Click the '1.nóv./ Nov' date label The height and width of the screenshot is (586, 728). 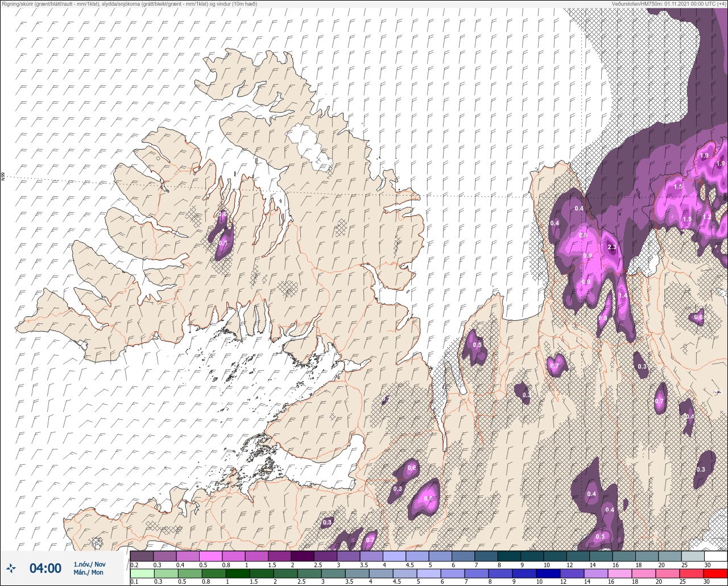click(x=89, y=564)
